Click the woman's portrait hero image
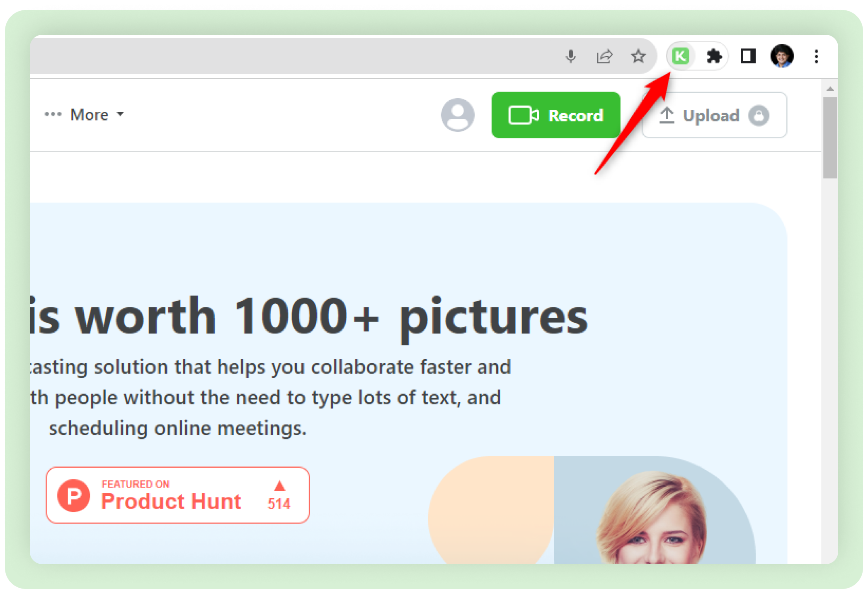Viewport: 868px width, 589px height. (654, 510)
